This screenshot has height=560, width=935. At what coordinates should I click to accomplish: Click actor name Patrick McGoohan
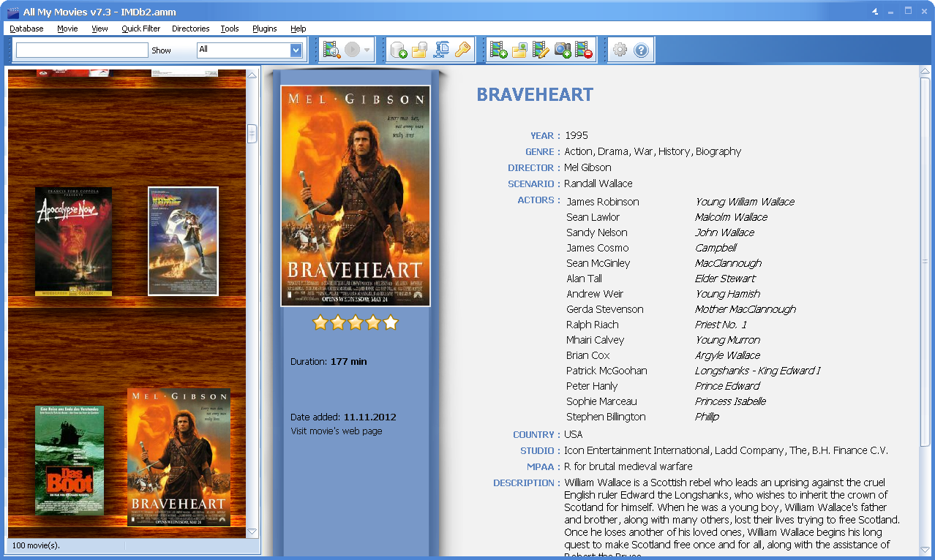tap(607, 371)
